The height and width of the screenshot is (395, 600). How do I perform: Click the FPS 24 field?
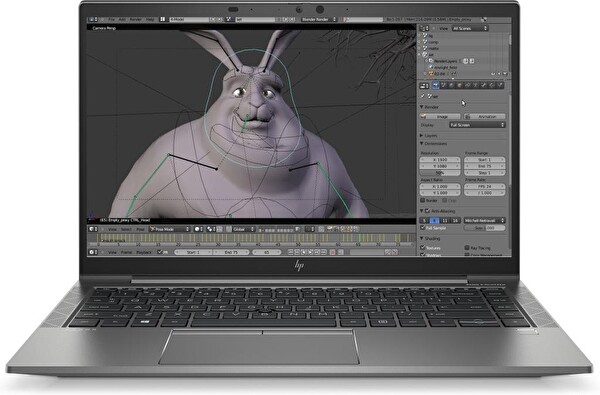pos(485,186)
